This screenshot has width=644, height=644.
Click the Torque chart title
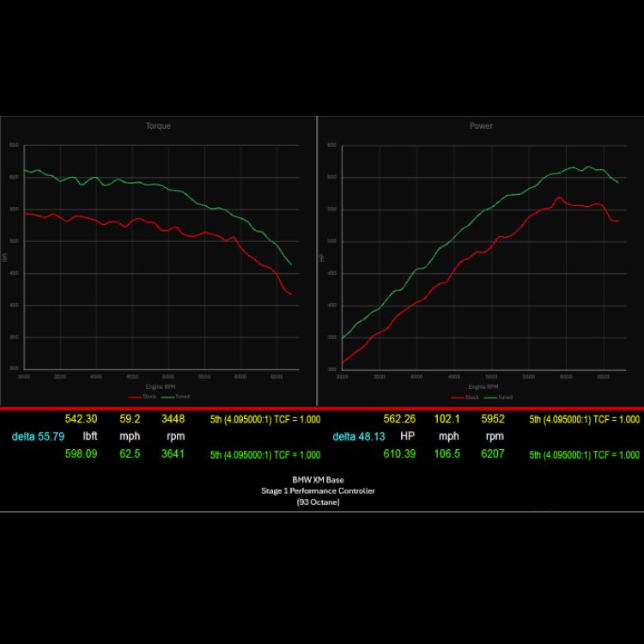pos(158,126)
